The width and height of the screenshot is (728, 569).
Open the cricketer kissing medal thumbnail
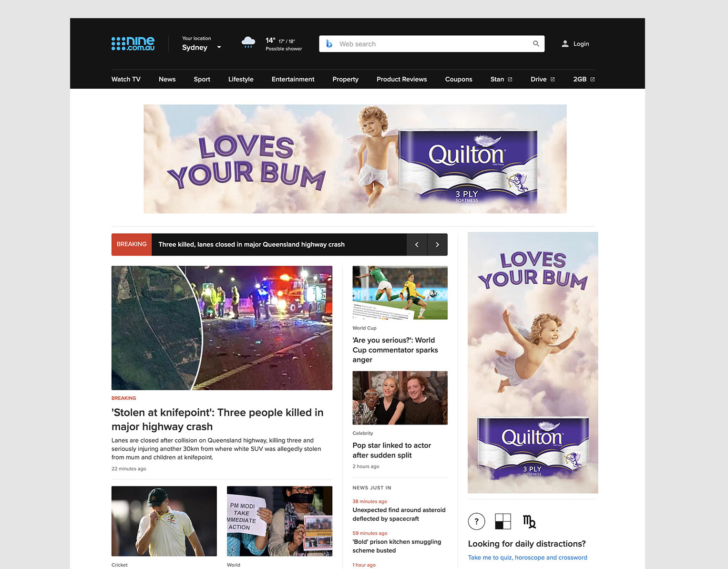(164, 521)
